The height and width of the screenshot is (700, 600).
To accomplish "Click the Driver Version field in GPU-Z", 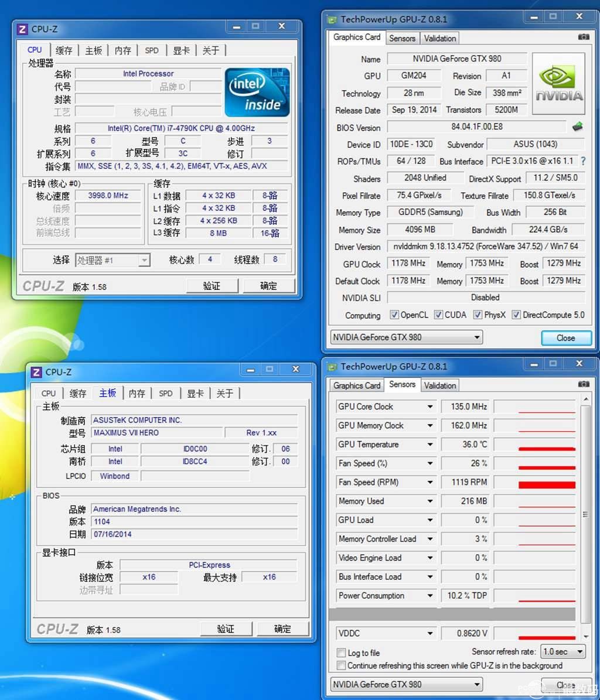I will (486, 247).
